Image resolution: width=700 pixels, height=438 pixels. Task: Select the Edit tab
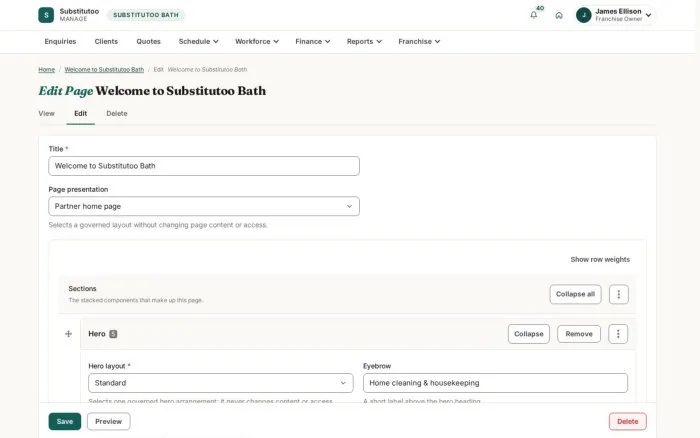80,113
